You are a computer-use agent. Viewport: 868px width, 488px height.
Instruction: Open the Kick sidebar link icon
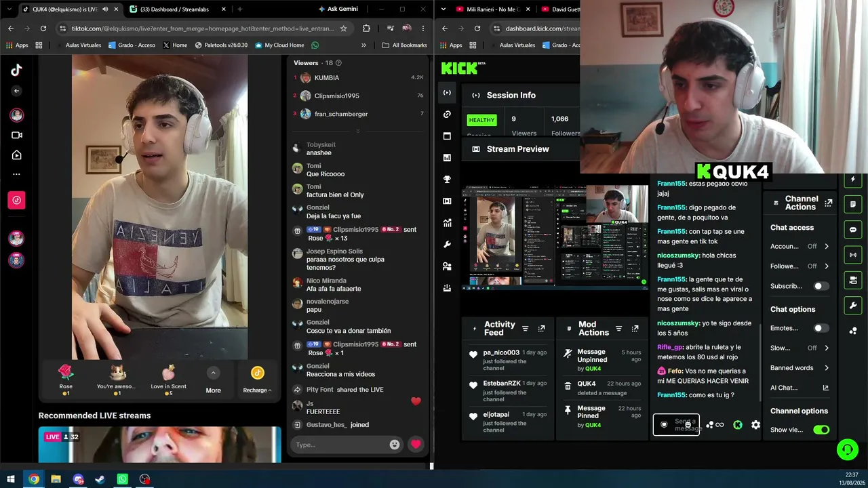pos(447,115)
